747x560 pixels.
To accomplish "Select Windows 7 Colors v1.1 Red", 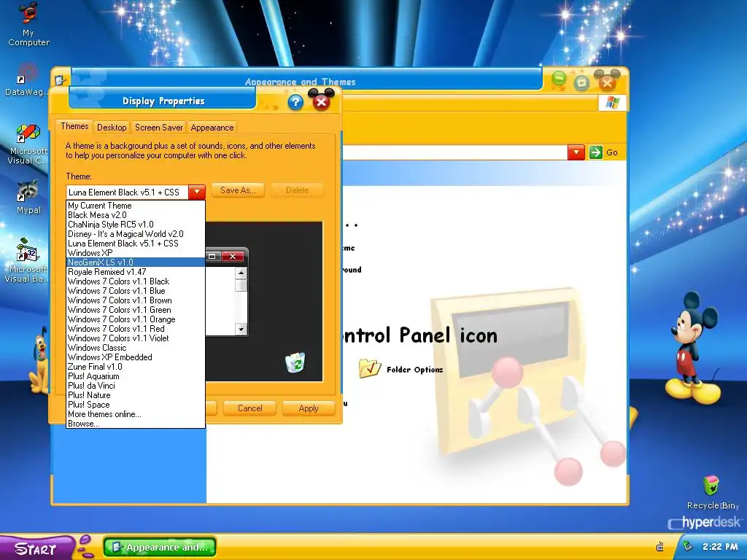I will (x=136, y=329).
